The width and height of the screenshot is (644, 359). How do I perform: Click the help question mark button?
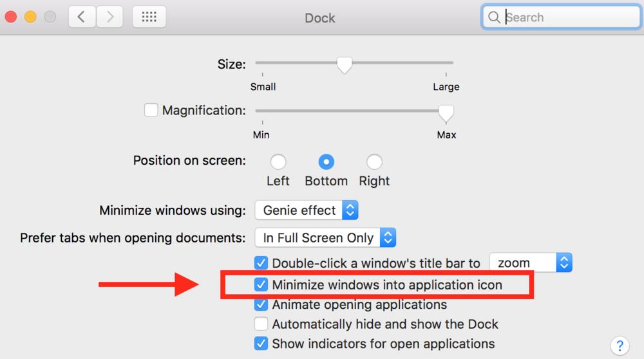(x=620, y=345)
